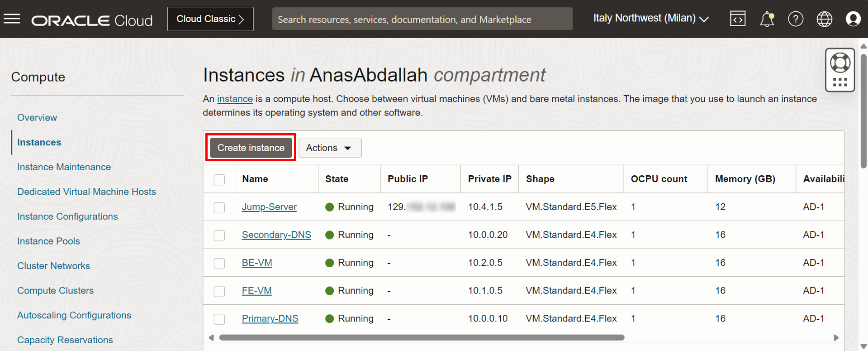Open the user profile avatar menu

click(853, 19)
